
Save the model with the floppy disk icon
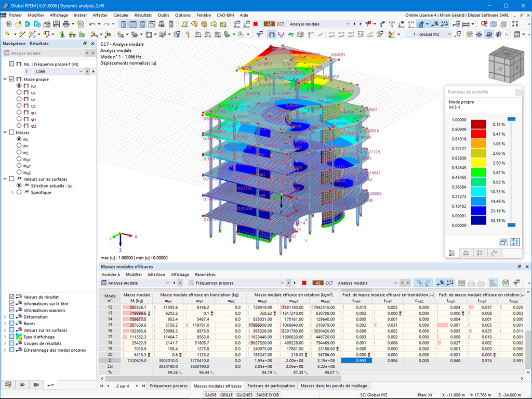(x=56, y=24)
